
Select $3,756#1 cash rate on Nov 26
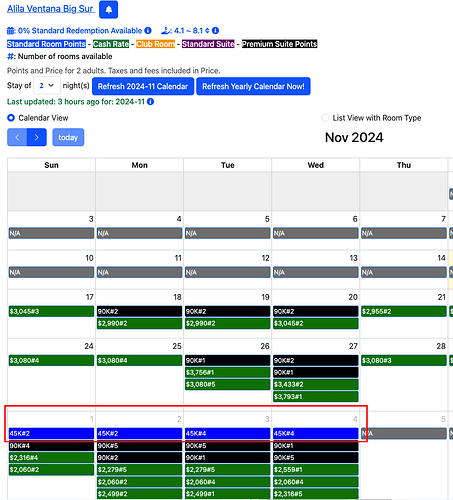coord(227,372)
